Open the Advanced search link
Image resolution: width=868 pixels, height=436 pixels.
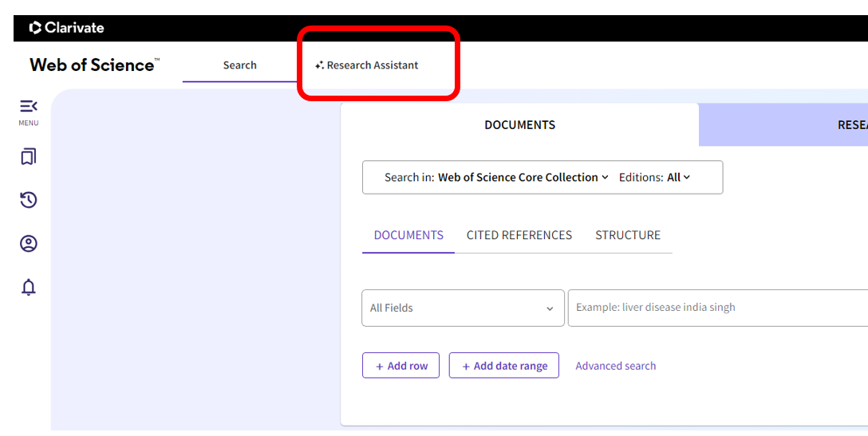pos(616,366)
